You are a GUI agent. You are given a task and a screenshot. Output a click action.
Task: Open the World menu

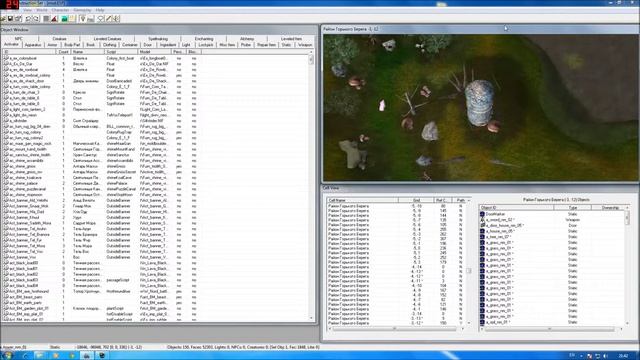tap(42, 10)
